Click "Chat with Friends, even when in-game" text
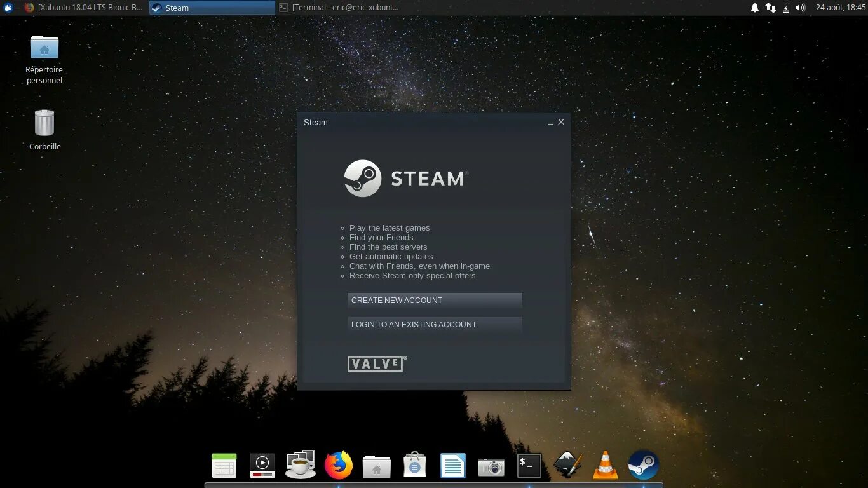The image size is (868, 488). (x=419, y=266)
